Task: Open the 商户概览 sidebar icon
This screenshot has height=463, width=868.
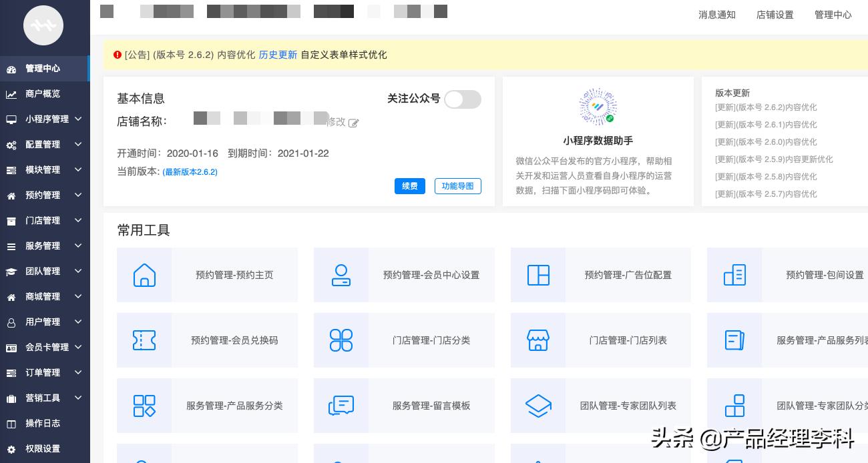Action: pos(11,94)
